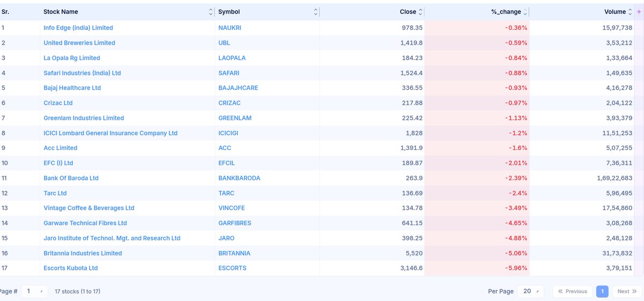The width and height of the screenshot is (644, 301).
Task: Select the -2.39% change cell
Action: 477,178
